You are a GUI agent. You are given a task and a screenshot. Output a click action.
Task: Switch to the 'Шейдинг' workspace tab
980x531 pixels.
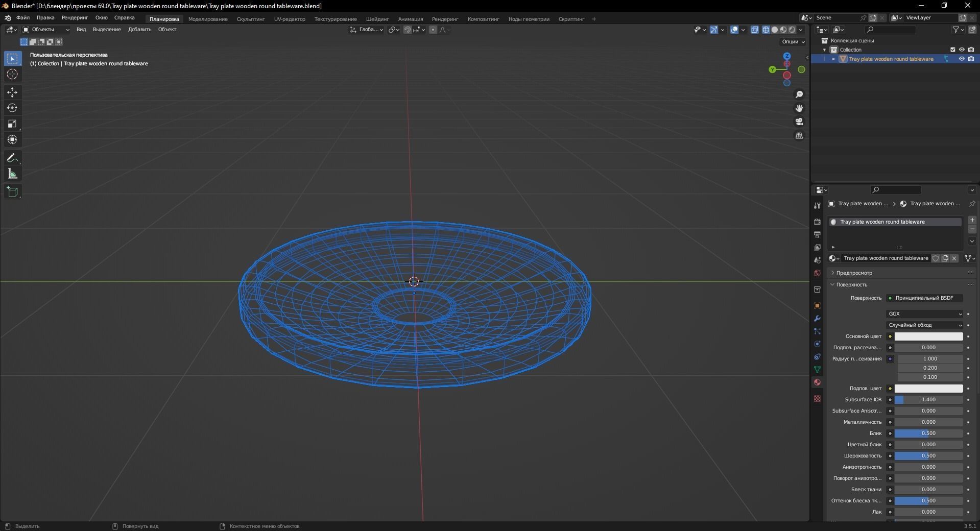point(377,19)
